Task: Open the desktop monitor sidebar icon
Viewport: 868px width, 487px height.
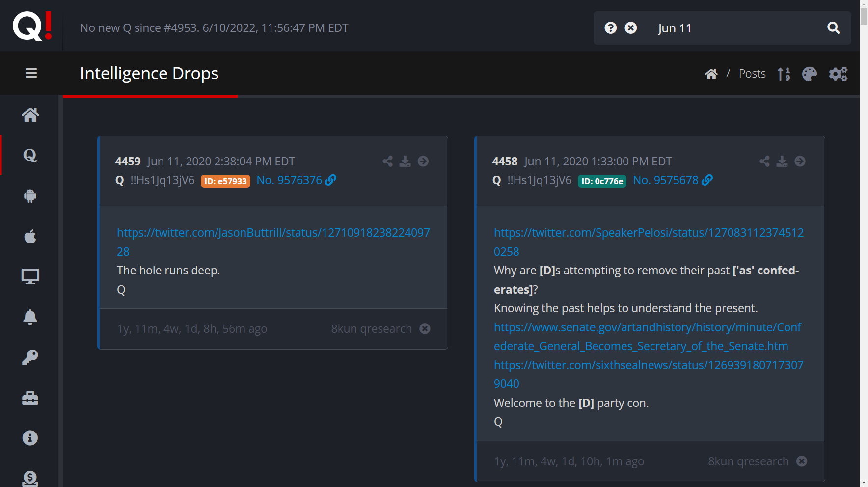Action: tap(30, 276)
